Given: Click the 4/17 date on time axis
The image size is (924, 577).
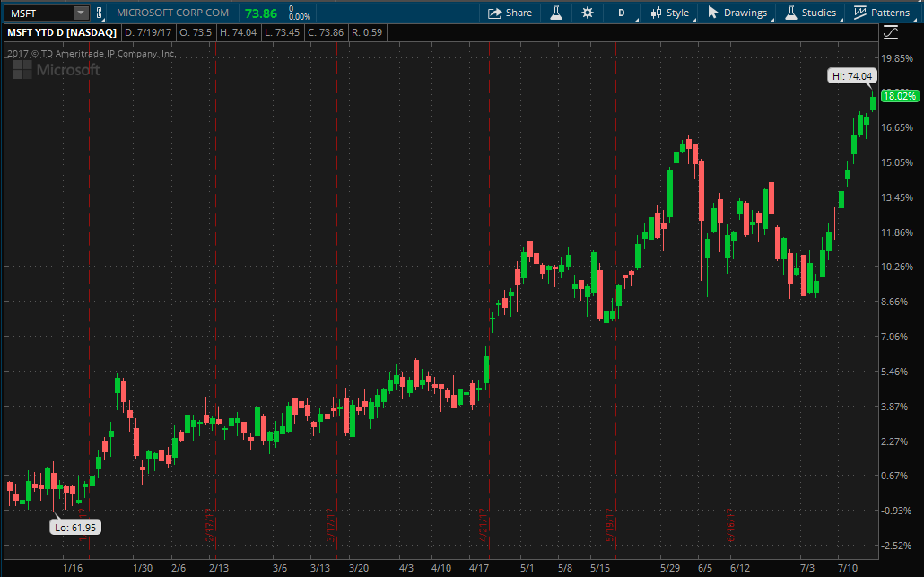Looking at the screenshot, I should 479,568.
